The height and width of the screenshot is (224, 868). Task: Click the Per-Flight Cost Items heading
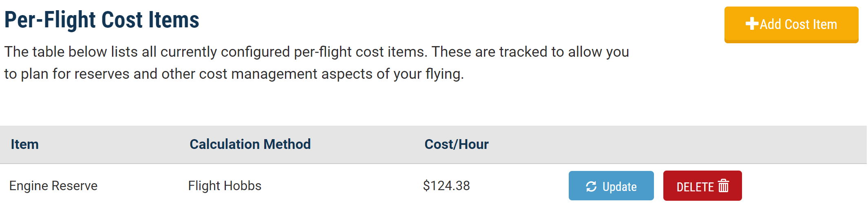102,20
